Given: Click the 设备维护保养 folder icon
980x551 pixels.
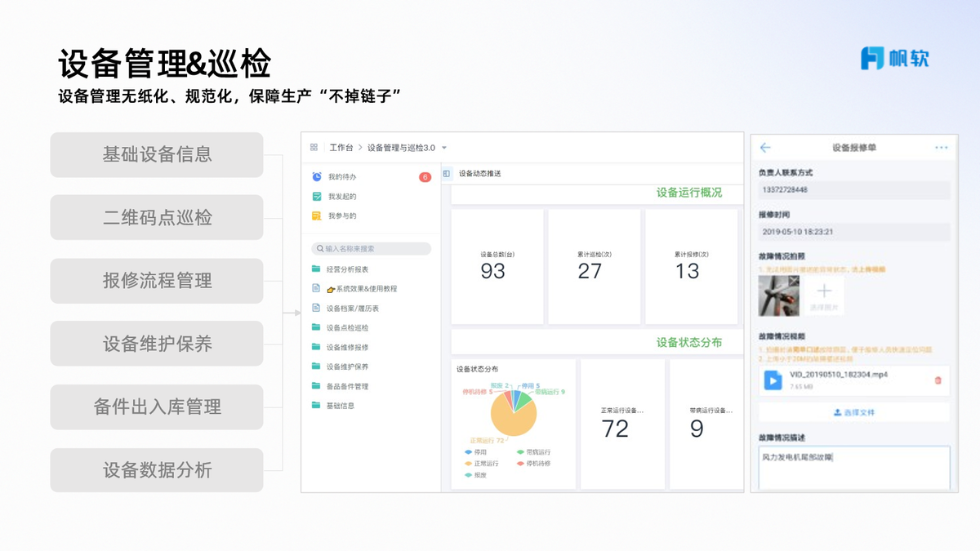Looking at the screenshot, I should [x=316, y=367].
